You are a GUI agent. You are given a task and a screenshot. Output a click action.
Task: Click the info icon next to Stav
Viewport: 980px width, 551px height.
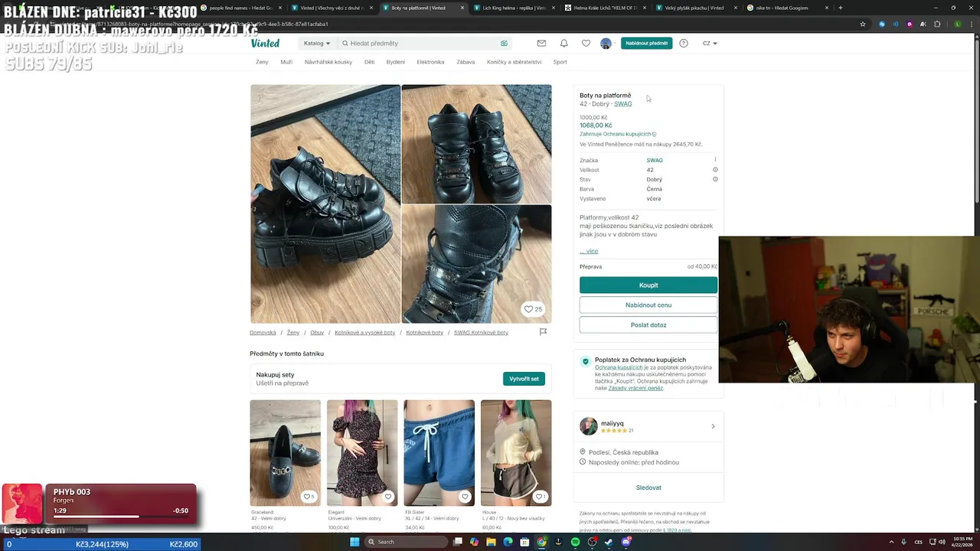(715, 179)
